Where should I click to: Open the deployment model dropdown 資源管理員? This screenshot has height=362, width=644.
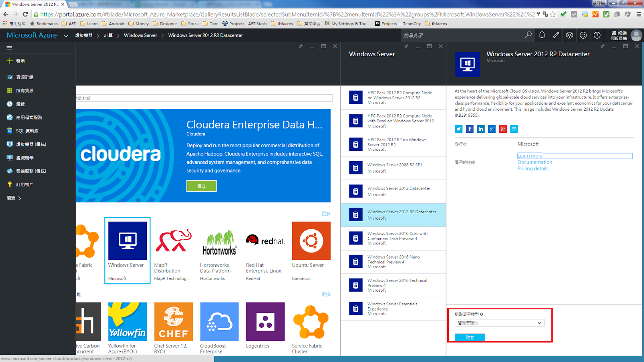coord(500,323)
